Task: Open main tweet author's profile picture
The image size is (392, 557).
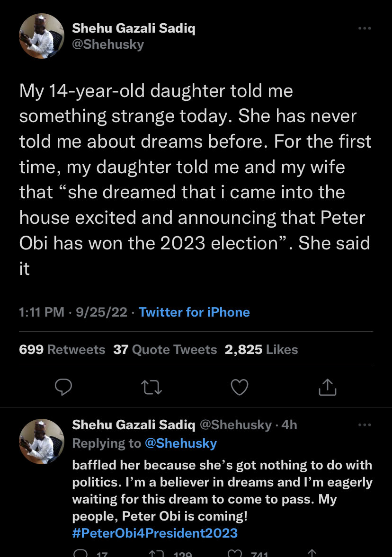Action: coord(41,36)
